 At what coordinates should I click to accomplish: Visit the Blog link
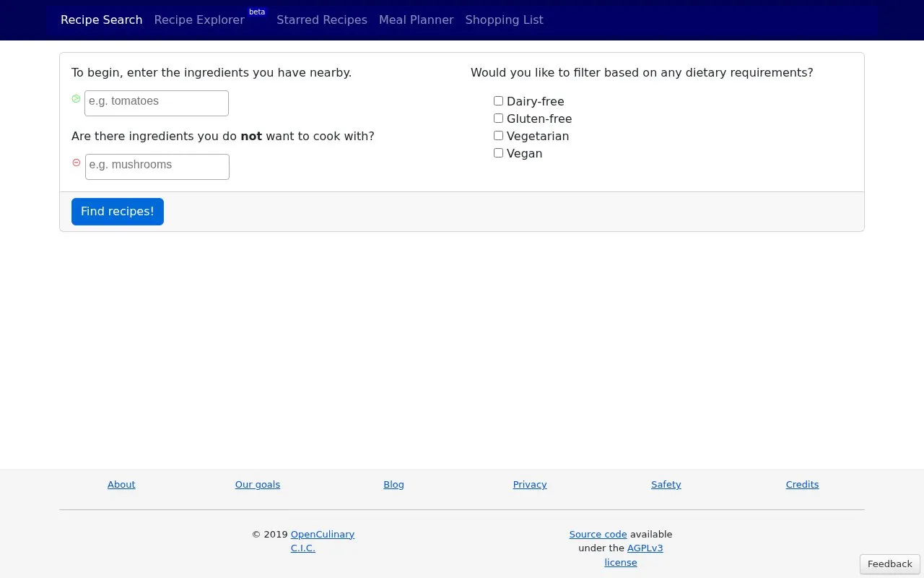point(393,485)
